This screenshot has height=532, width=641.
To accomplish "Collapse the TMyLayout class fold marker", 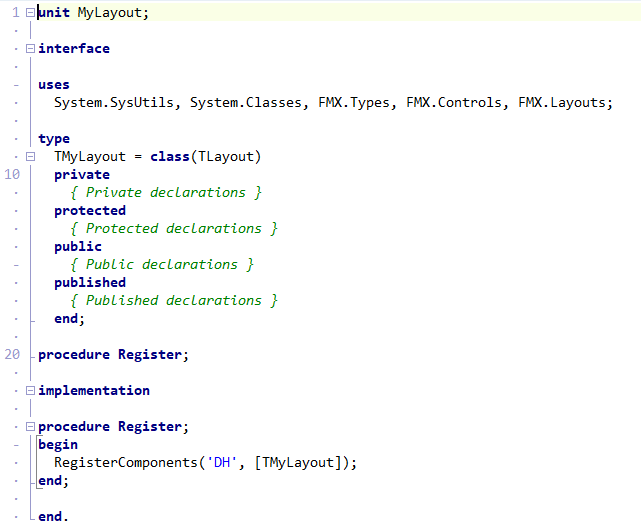I will (x=30, y=157).
